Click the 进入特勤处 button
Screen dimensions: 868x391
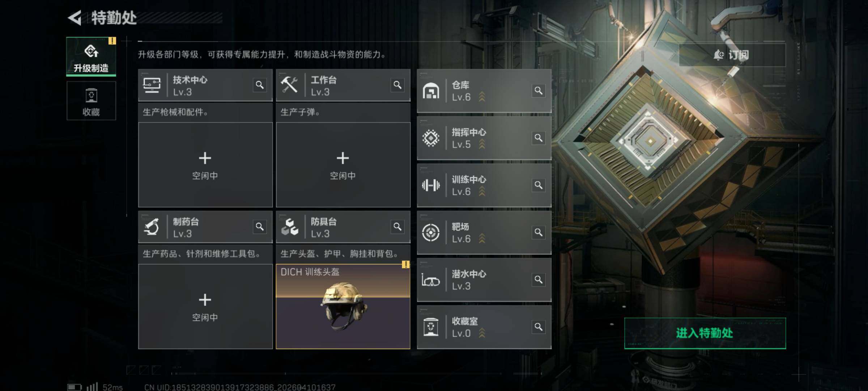click(705, 333)
